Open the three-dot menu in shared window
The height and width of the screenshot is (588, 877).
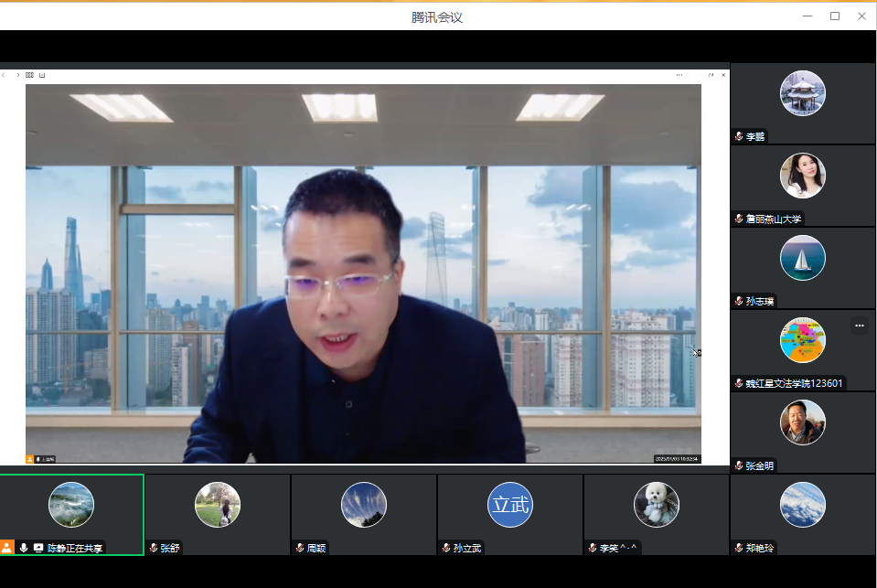click(x=679, y=75)
